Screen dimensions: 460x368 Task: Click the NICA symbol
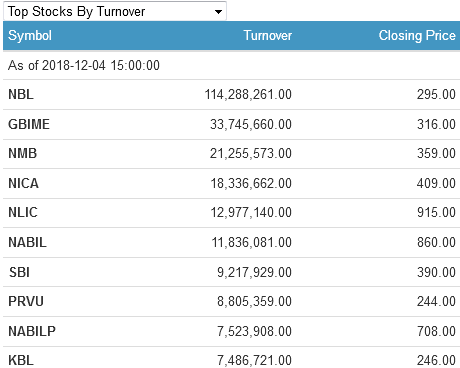(23, 183)
